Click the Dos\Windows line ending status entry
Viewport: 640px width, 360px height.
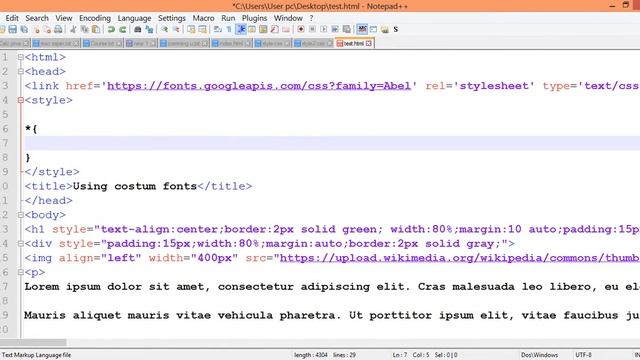pos(539,355)
